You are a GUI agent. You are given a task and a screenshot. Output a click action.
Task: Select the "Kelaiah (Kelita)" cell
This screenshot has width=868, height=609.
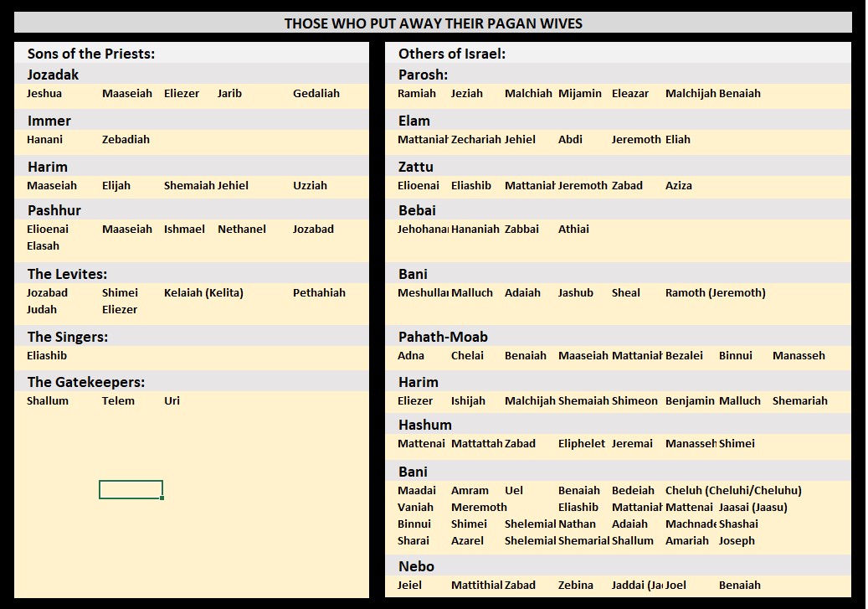203,293
